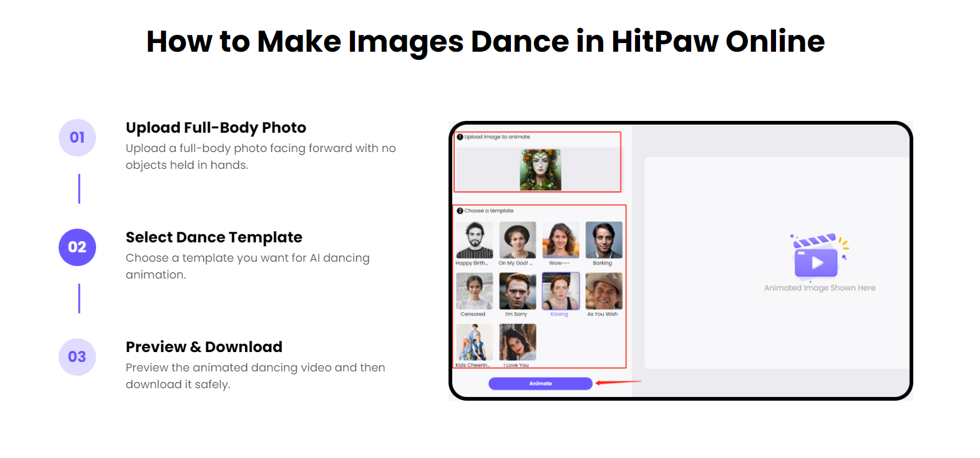Click the 'Choose a template' label

point(488,211)
